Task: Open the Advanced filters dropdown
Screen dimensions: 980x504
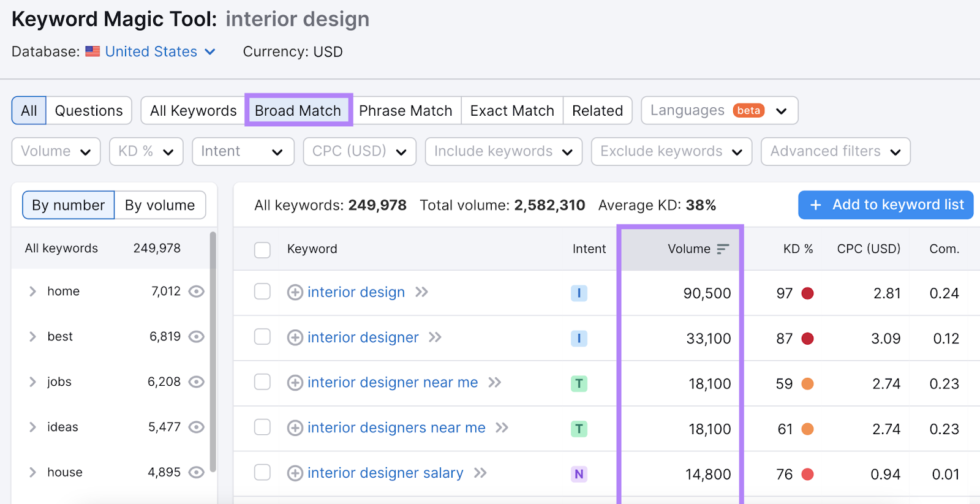Action: coord(835,151)
